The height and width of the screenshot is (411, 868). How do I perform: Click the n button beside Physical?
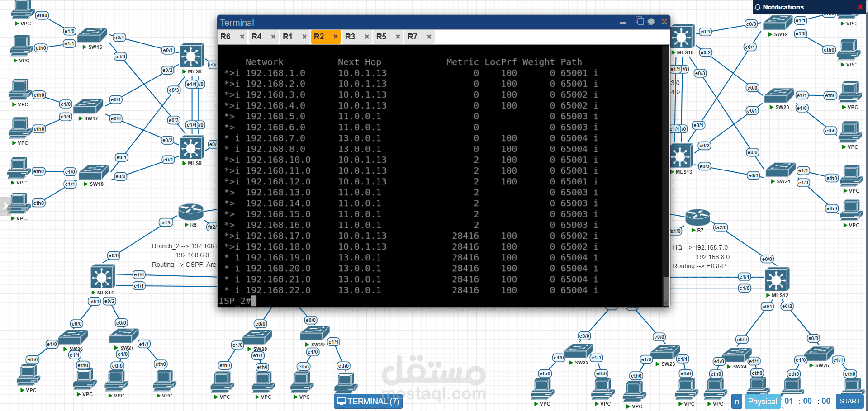point(737,401)
